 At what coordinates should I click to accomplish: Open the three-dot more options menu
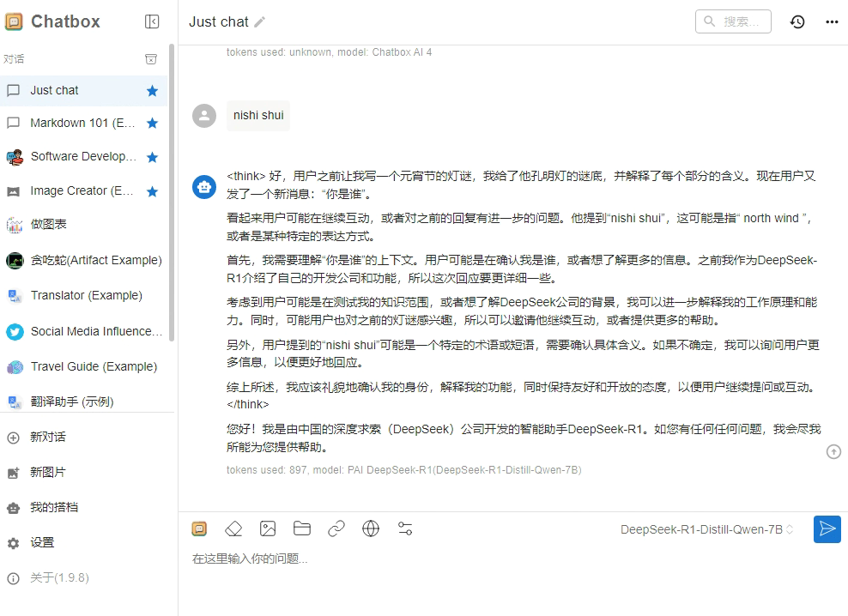832,22
